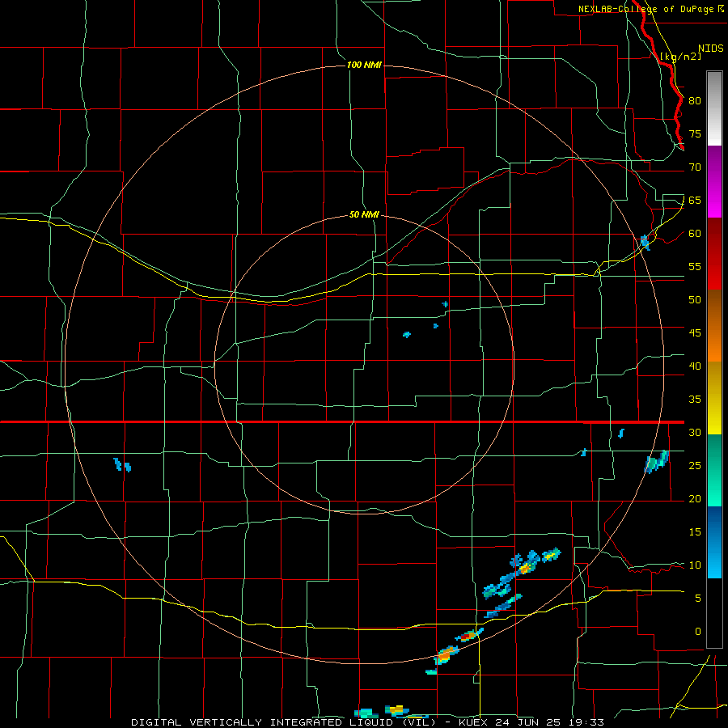The width and height of the screenshot is (728, 728).
Task: Click the 100 NMI range ring label
Action: [364, 65]
